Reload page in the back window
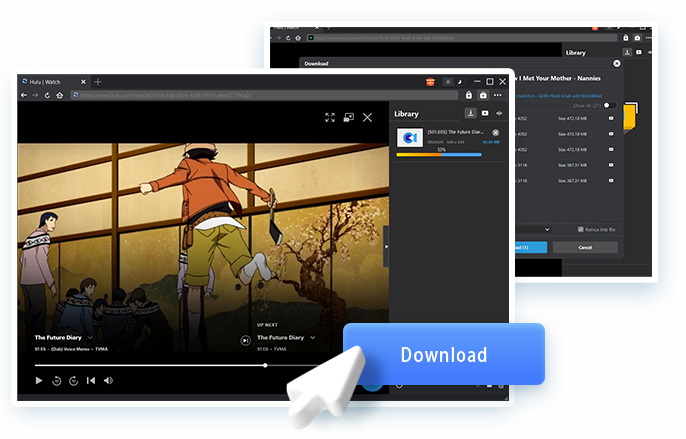Image resolution: width=686 pixels, height=439 pixels. point(288,38)
